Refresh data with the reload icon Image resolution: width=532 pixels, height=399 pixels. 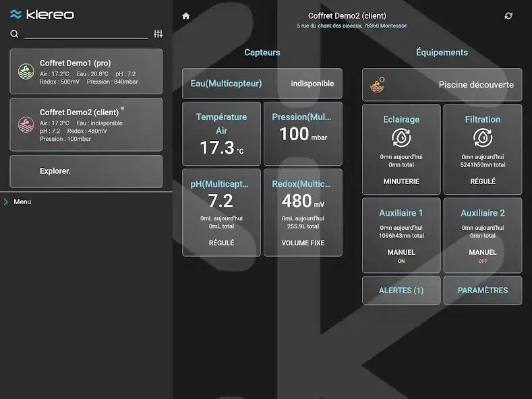[508, 16]
